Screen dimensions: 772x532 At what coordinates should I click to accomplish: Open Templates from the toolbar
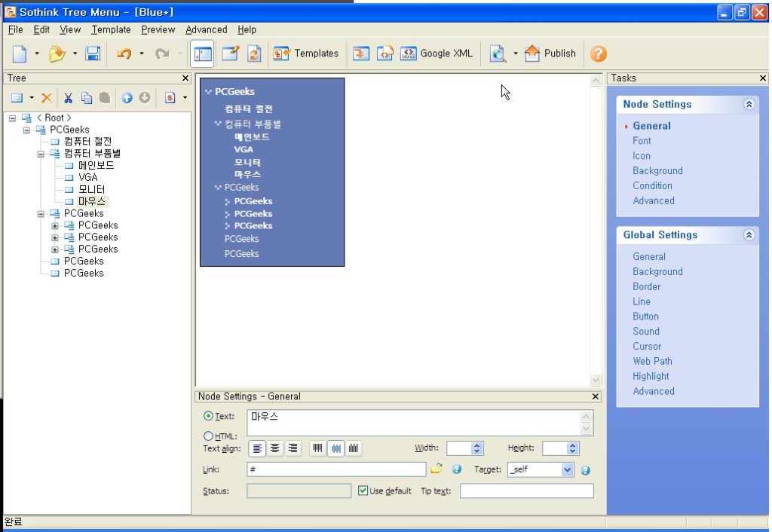tap(306, 54)
